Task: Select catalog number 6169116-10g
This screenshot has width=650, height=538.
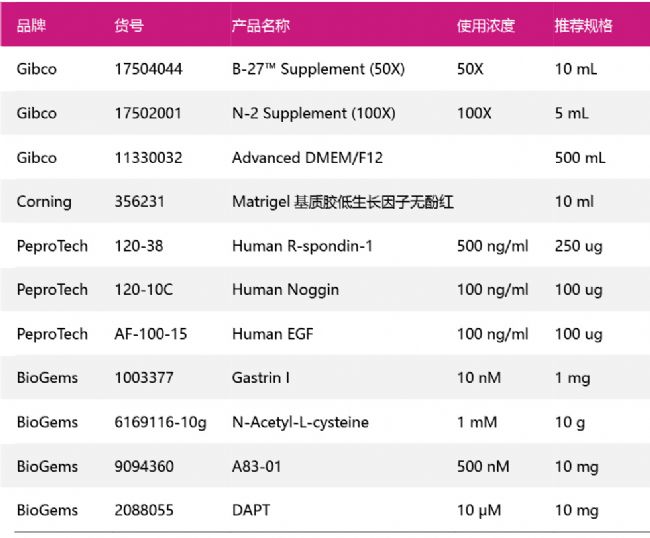Action: 160,422
